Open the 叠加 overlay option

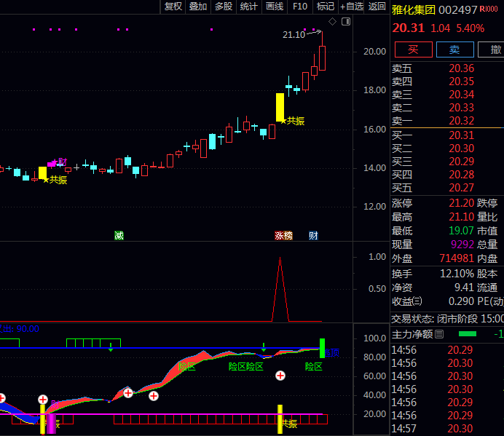pyautogui.click(x=198, y=7)
